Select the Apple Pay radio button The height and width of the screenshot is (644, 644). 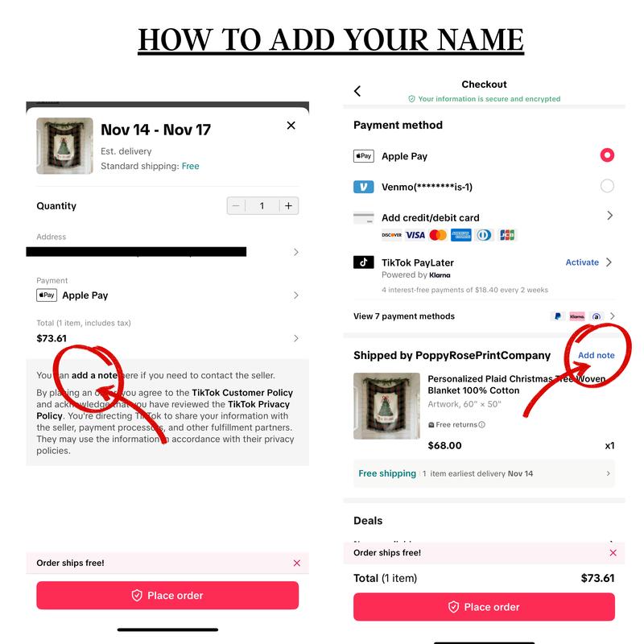607,155
